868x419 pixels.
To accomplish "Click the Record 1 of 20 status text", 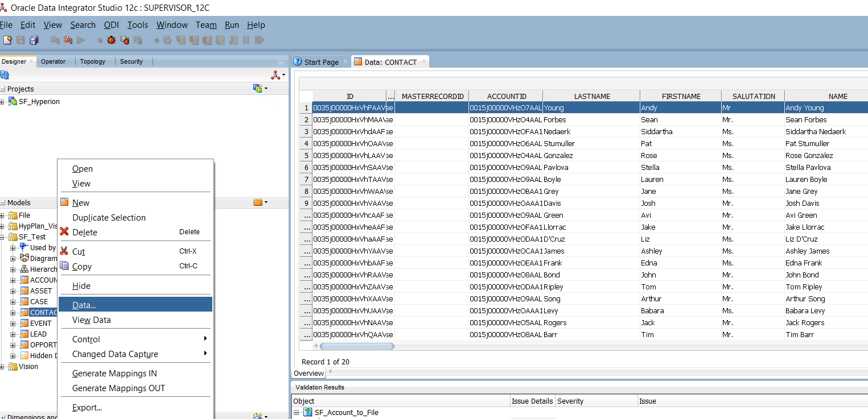I will [x=326, y=362].
